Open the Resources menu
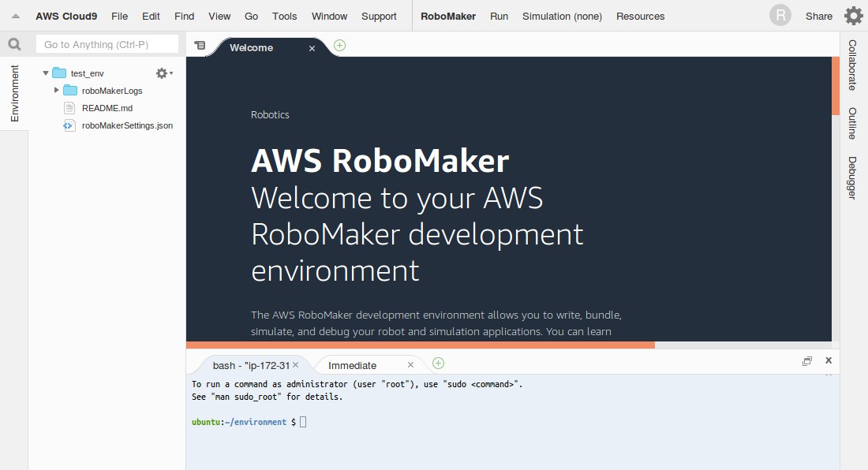This screenshot has height=470, width=868. [x=641, y=17]
